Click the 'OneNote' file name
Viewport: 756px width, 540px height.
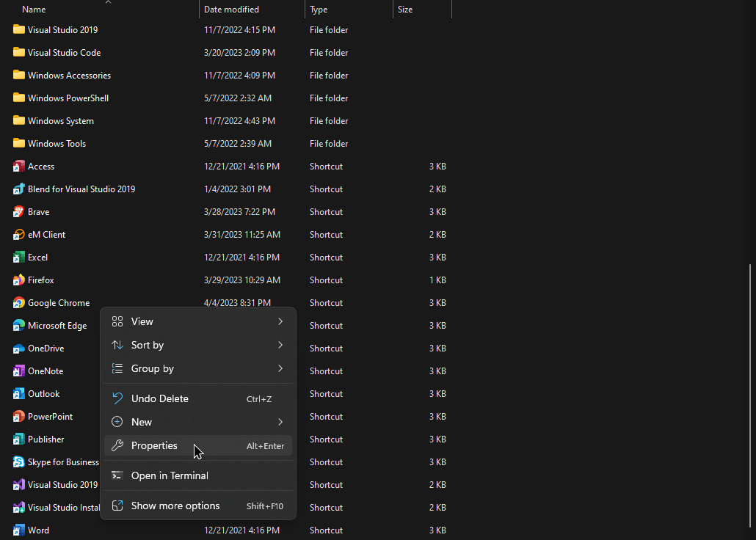click(46, 371)
